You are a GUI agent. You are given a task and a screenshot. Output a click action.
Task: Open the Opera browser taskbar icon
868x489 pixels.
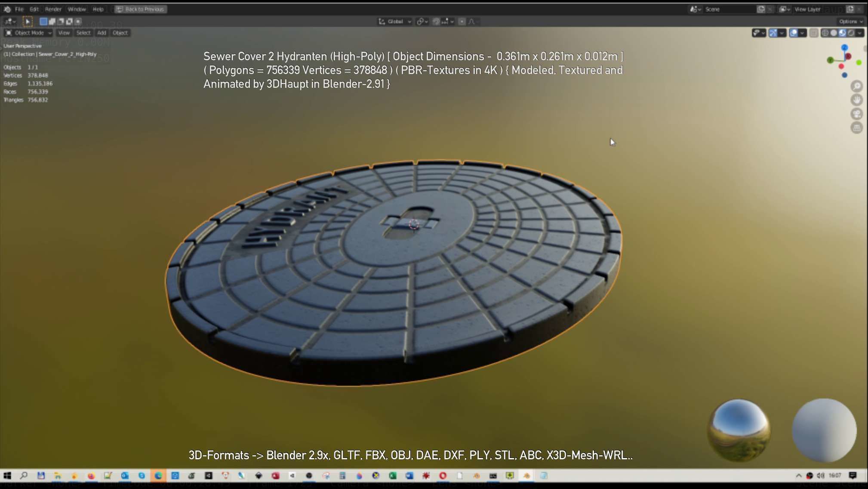pos(443,476)
